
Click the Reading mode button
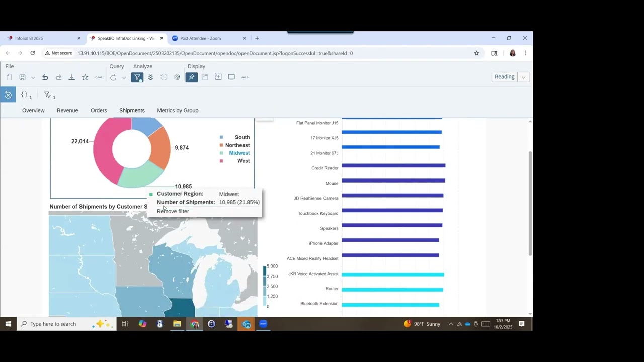[x=504, y=77]
